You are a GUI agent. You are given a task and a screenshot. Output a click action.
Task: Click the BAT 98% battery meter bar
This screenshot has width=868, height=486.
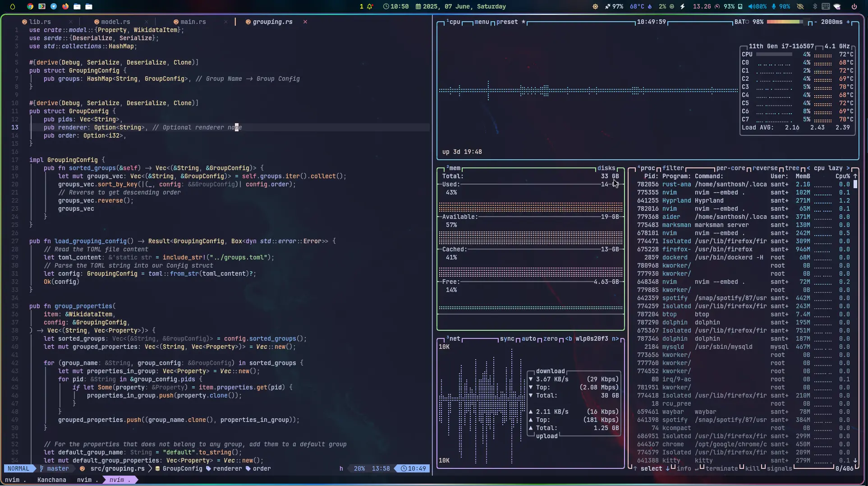(785, 22)
